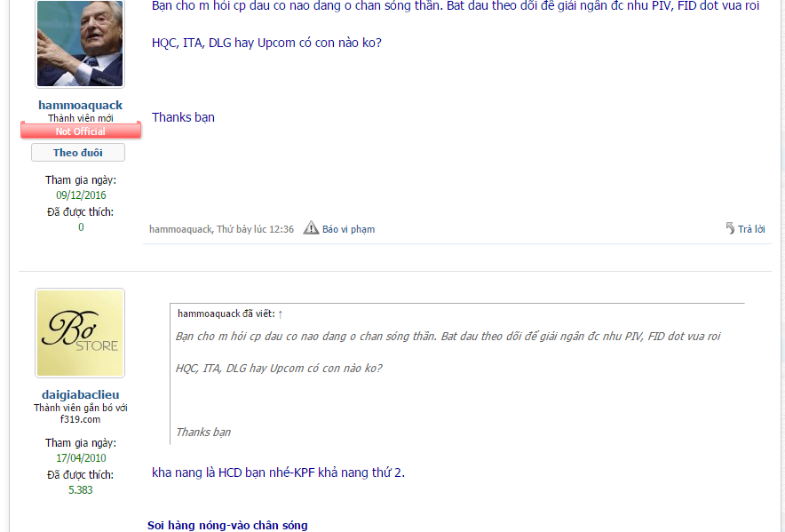Open the Bơ Store avatar of daigiabaclieu
The image size is (785, 532).
(x=80, y=333)
